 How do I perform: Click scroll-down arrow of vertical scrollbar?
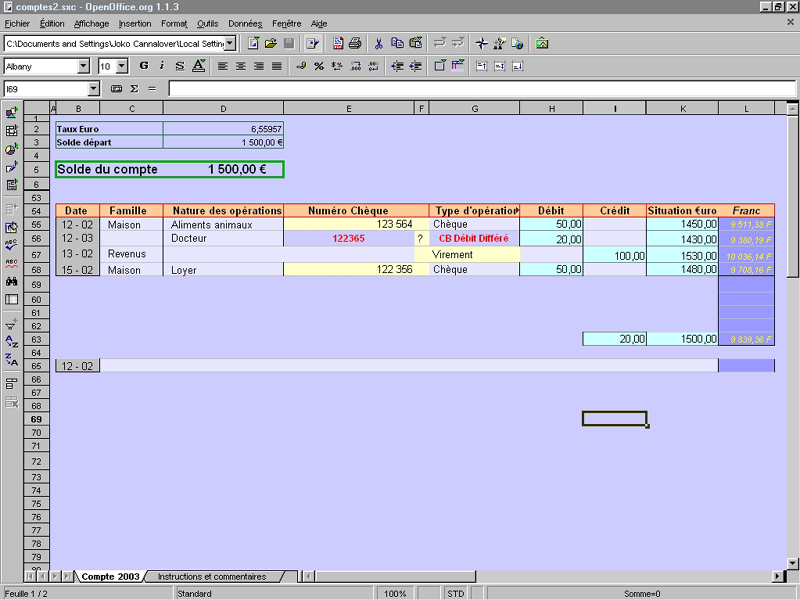tap(792, 563)
